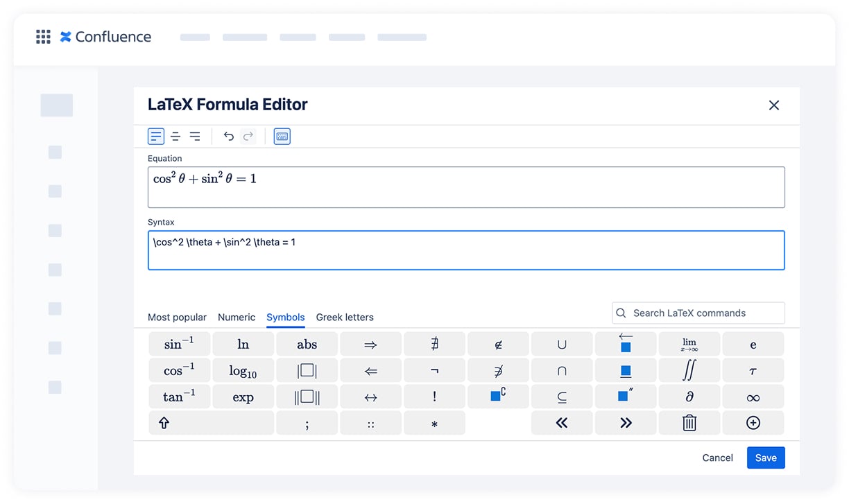Click the Confluence logo
This screenshot has height=504, width=849.
click(x=105, y=37)
